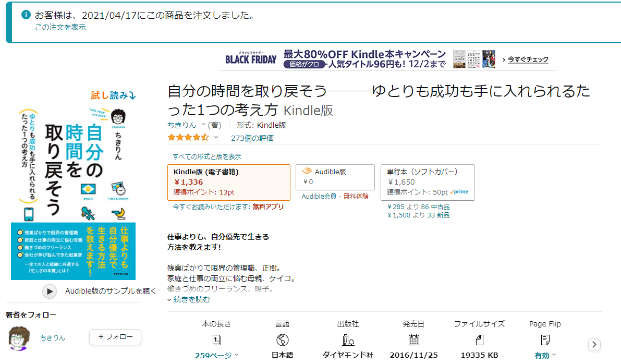Open Audible会員 無料体験 link

pos(335,197)
